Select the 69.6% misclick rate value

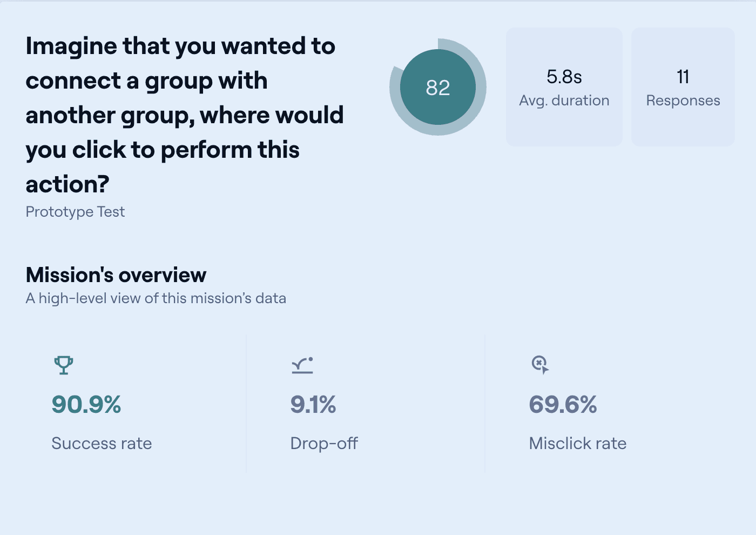[563, 405]
